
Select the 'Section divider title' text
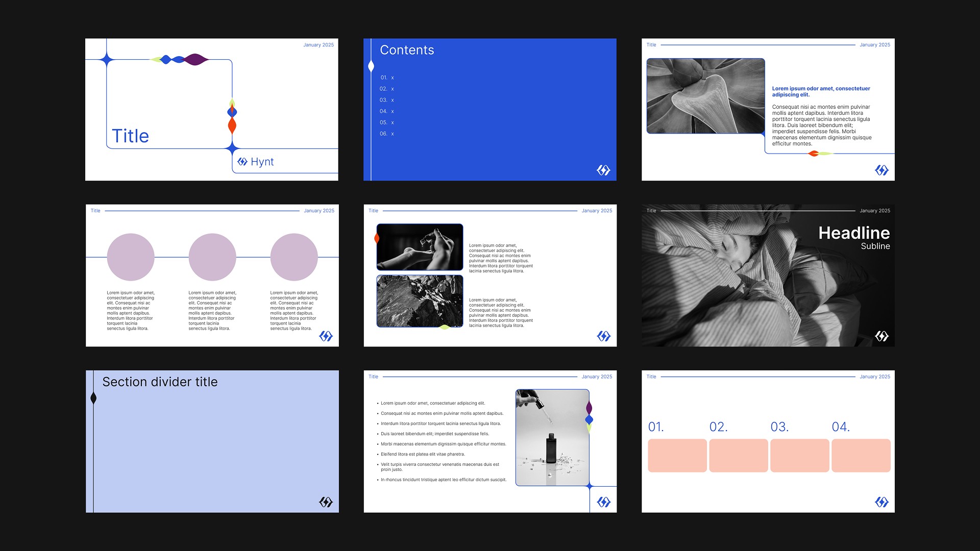[160, 382]
